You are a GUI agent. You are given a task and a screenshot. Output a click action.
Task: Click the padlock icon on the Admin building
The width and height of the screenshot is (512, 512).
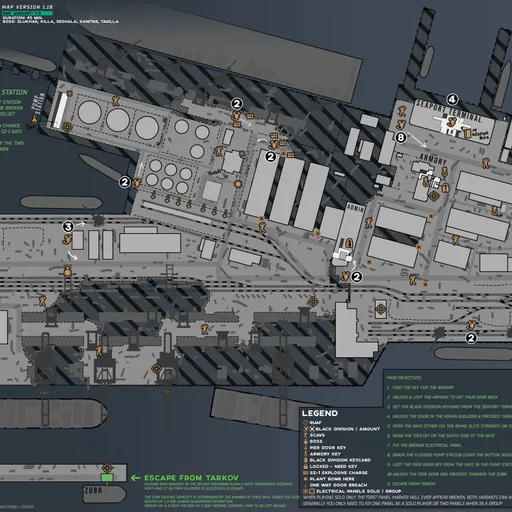[349, 243]
